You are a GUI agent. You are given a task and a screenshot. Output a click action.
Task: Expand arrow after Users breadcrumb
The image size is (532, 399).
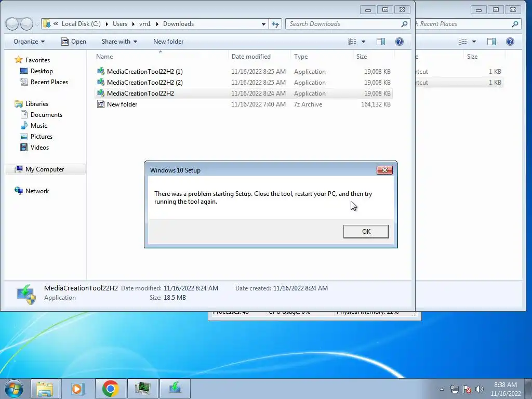tap(134, 24)
